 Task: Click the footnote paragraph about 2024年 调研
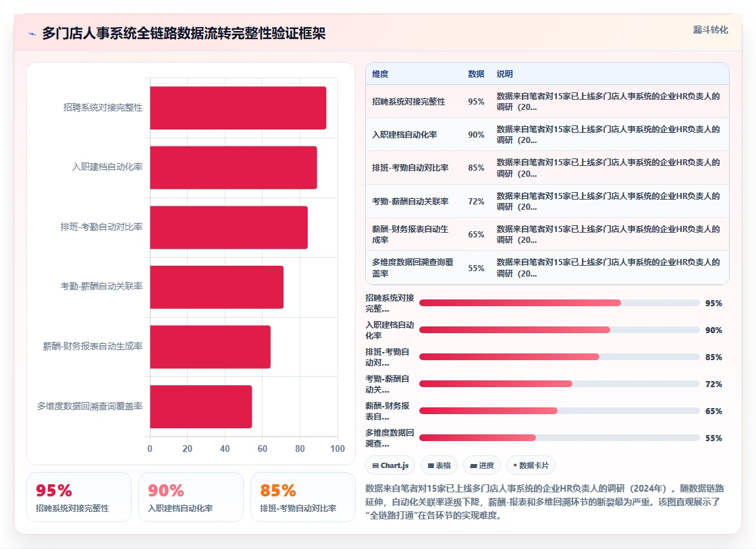(545, 502)
